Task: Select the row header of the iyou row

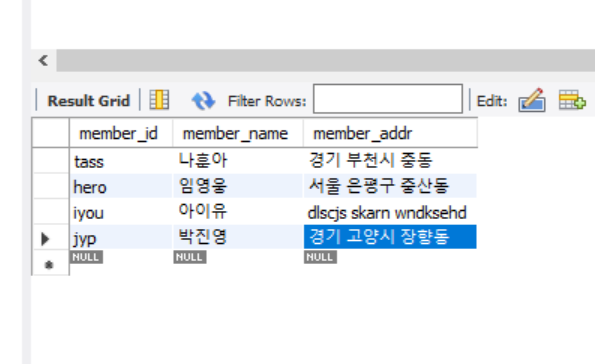Action: pos(51,212)
